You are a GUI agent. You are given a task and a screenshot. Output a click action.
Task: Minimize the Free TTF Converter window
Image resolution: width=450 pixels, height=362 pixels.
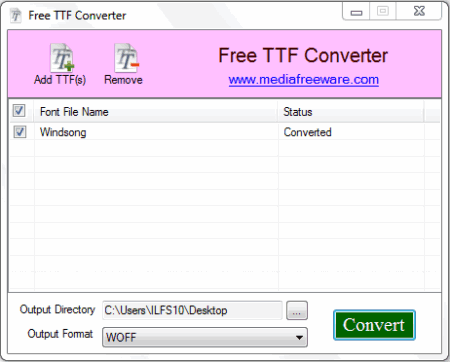coord(356,12)
